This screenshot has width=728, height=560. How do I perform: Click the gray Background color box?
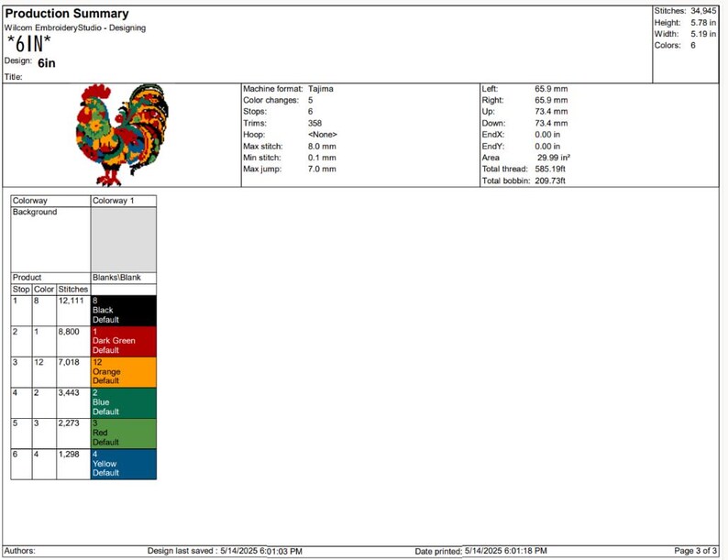click(x=124, y=239)
